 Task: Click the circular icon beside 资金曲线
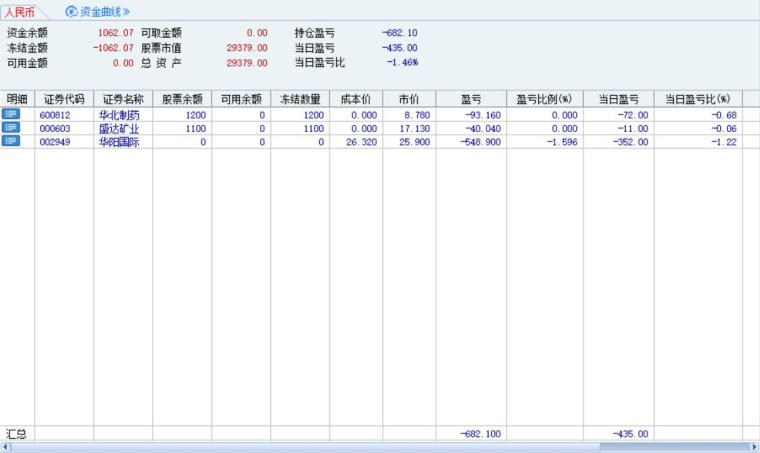click(x=71, y=12)
